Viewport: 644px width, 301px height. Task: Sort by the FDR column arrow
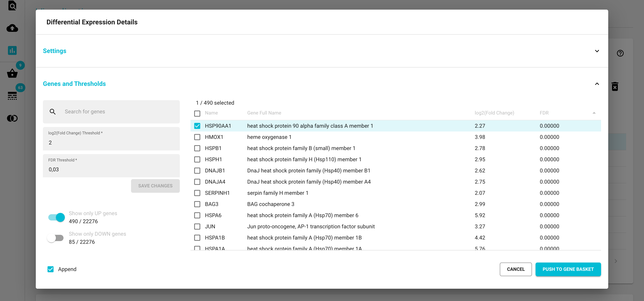click(594, 113)
